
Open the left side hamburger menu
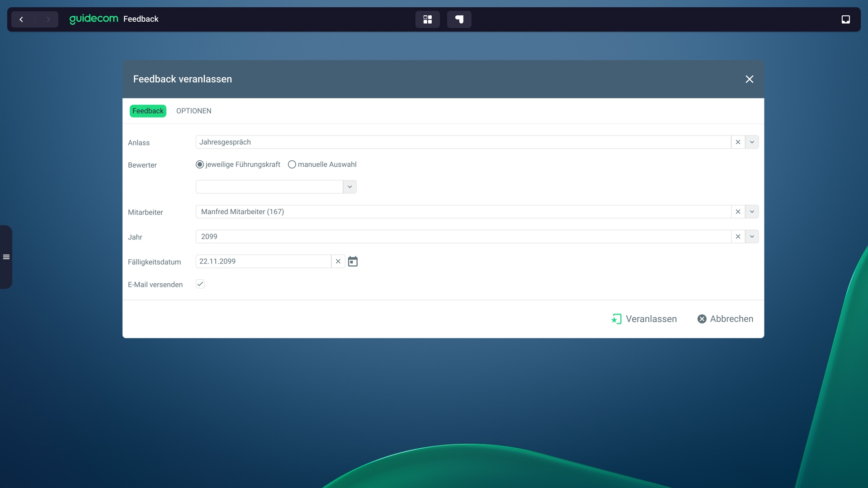pos(6,257)
